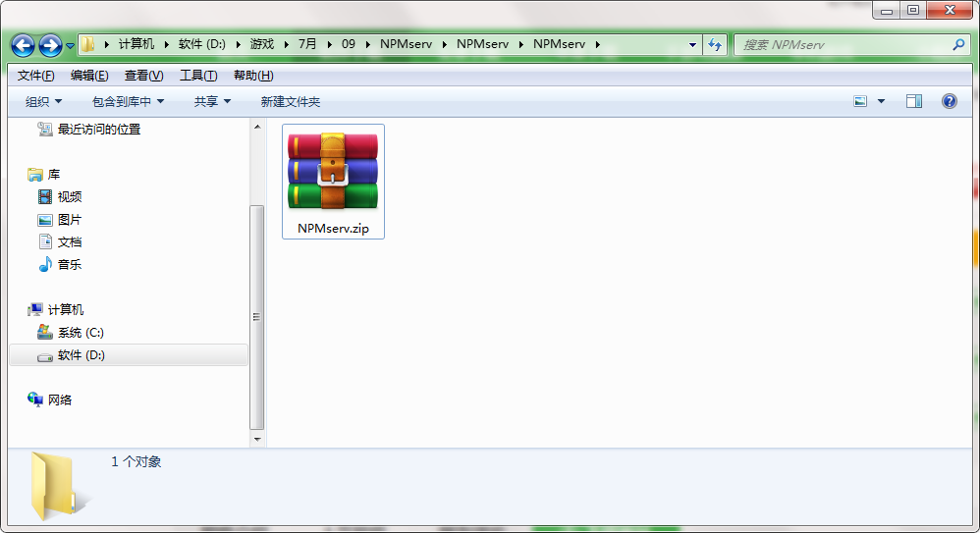The height and width of the screenshot is (533, 980).
Task: Refresh the folder with the refresh button
Action: pyautogui.click(x=715, y=45)
